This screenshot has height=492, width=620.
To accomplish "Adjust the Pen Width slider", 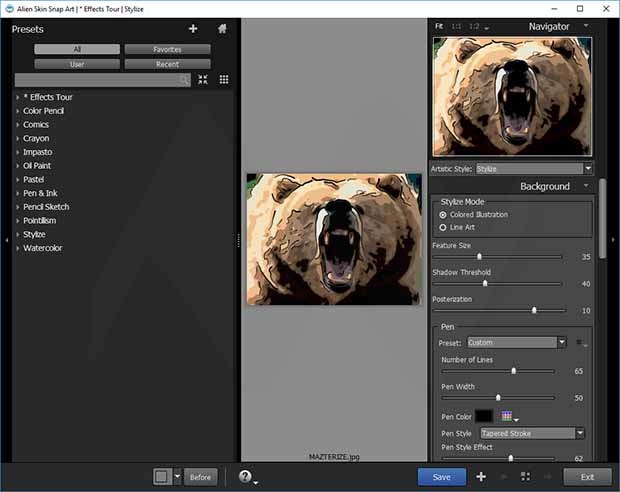I will (x=498, y=398).
